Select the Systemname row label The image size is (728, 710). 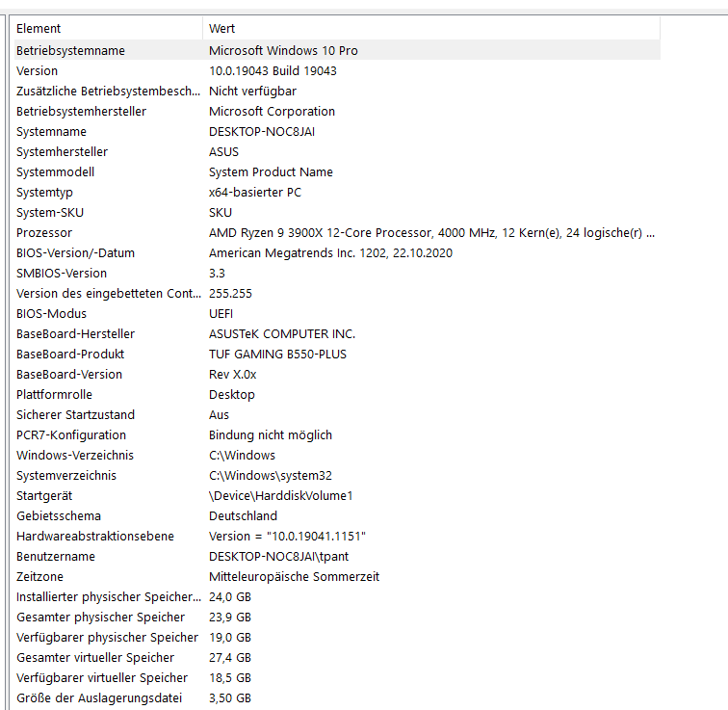click(x=51, y=131)
